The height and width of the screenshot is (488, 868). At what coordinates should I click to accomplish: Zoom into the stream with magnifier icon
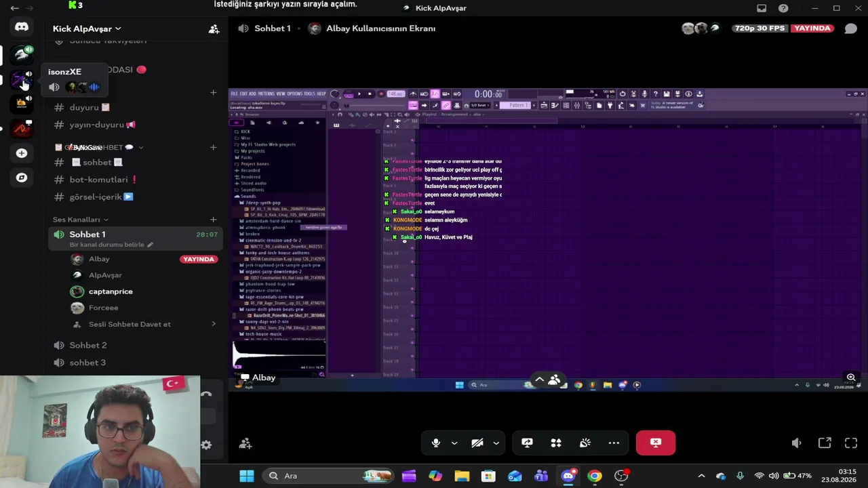[x=851, y=378]
